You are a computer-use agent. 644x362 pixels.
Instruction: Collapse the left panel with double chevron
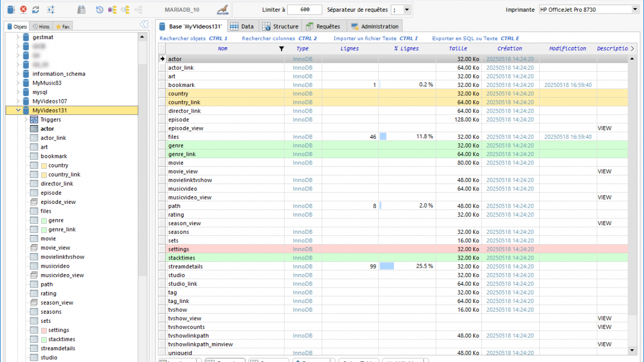pyautogui.click(x=144, y=25)
